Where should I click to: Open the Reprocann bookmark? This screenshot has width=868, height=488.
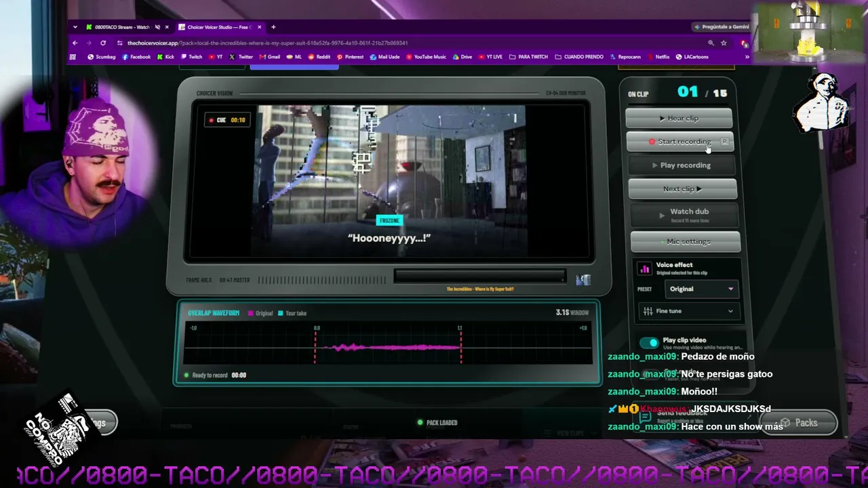[x=625, y=57]
